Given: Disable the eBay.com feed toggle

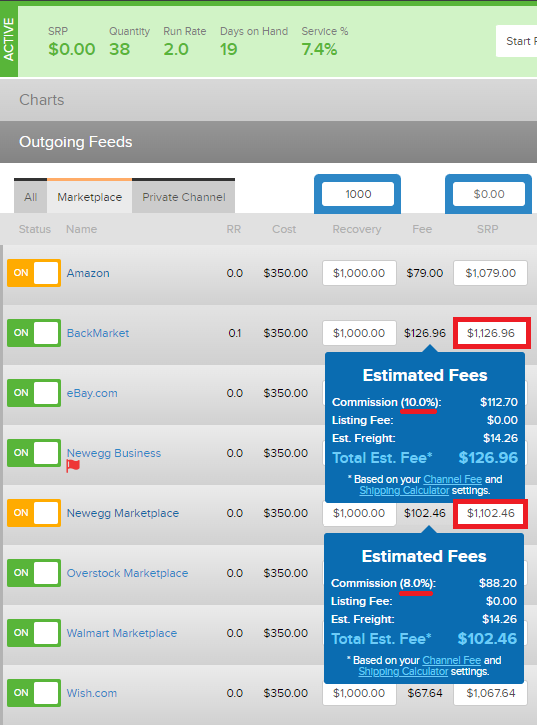Looking at the screenshot, I should [x=34, y=393].
